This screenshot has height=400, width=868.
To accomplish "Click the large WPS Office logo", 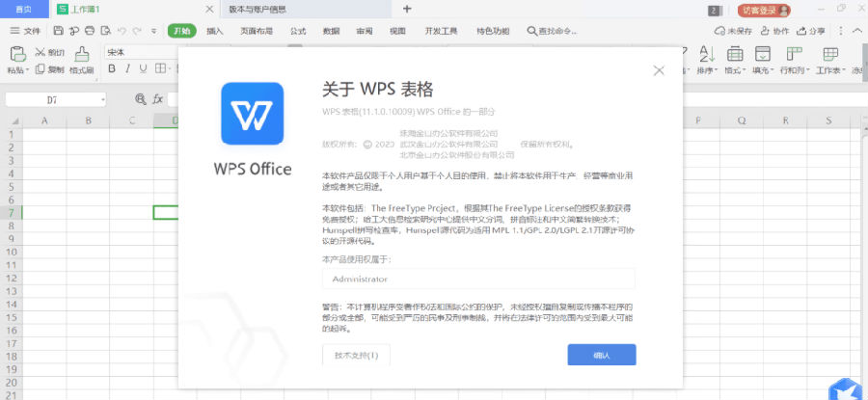I will (x=253, y=114).
